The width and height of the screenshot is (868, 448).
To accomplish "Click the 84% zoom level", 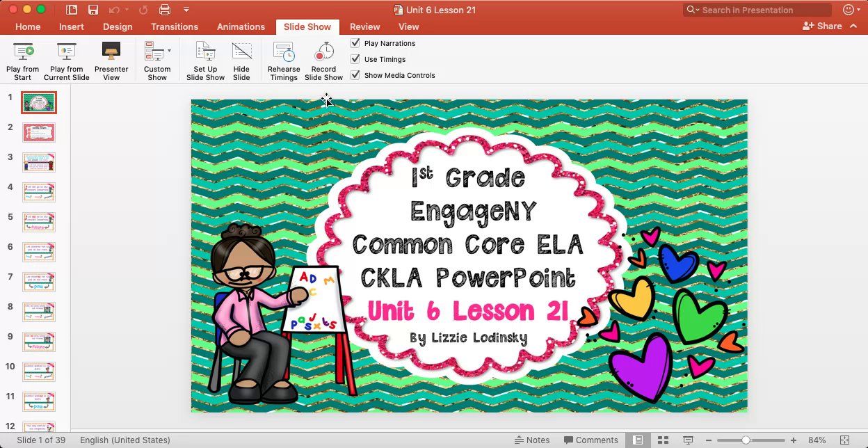I will coord(817,440).
